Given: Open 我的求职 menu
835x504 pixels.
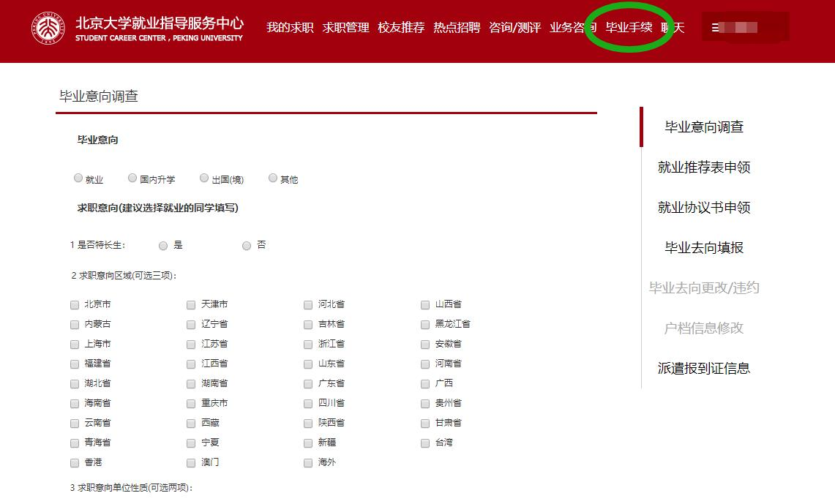Looking at the screenshot, I should tap(290, 28).
